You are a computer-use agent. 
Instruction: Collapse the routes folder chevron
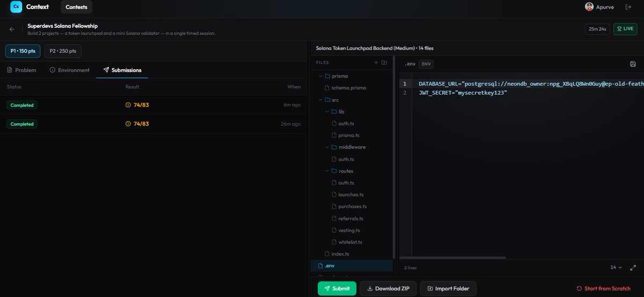pyautogui.click(x=327, y=171)
